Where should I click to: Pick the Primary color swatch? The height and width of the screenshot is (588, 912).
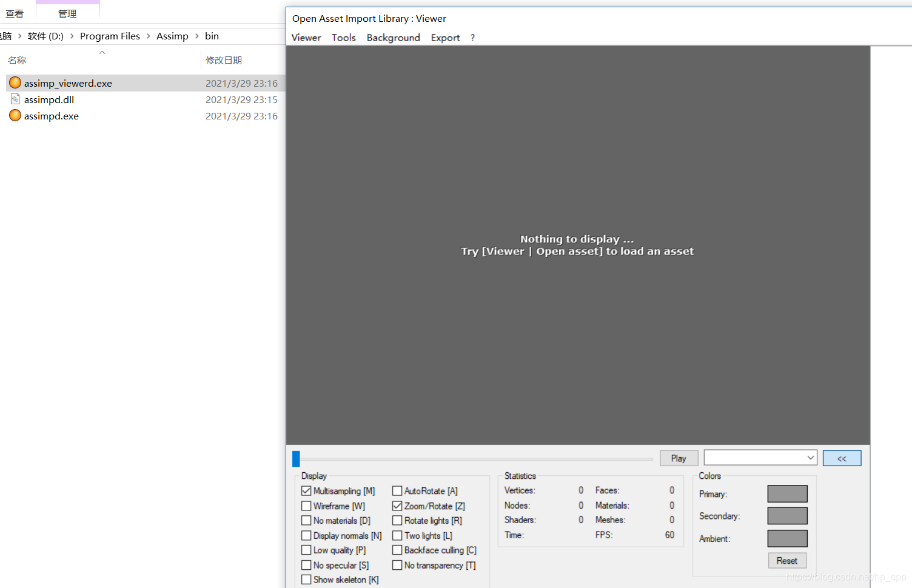(787, 494)
